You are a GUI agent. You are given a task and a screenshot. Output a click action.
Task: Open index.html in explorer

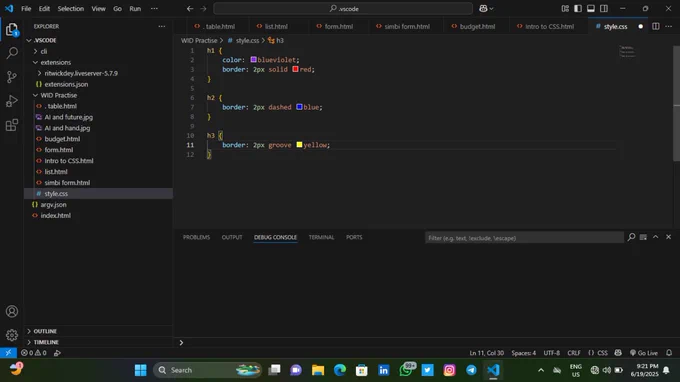(56, 215)
